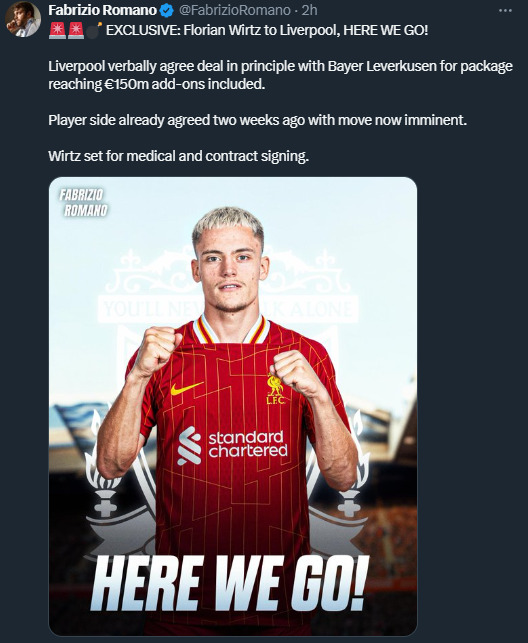Click the EXCLUSIVE Florian Wirtz to Liverpool headline
This screenshot has height=643, width=528.
(x=267, y=31)
